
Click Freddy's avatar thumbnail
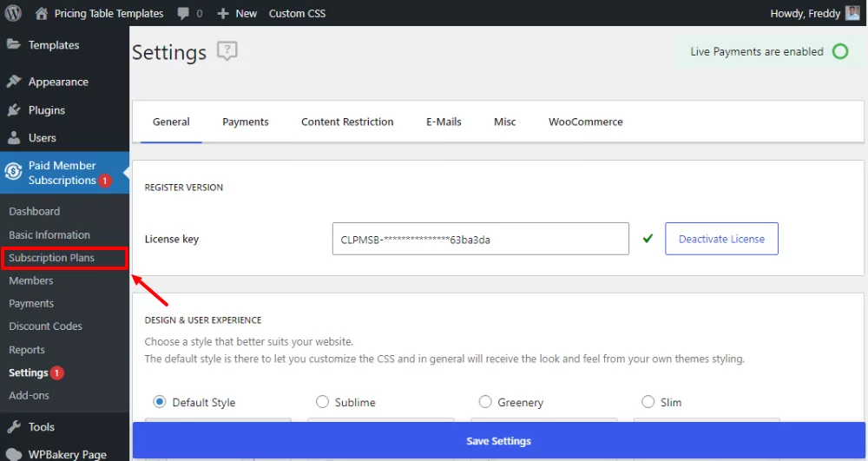[852, 13]
